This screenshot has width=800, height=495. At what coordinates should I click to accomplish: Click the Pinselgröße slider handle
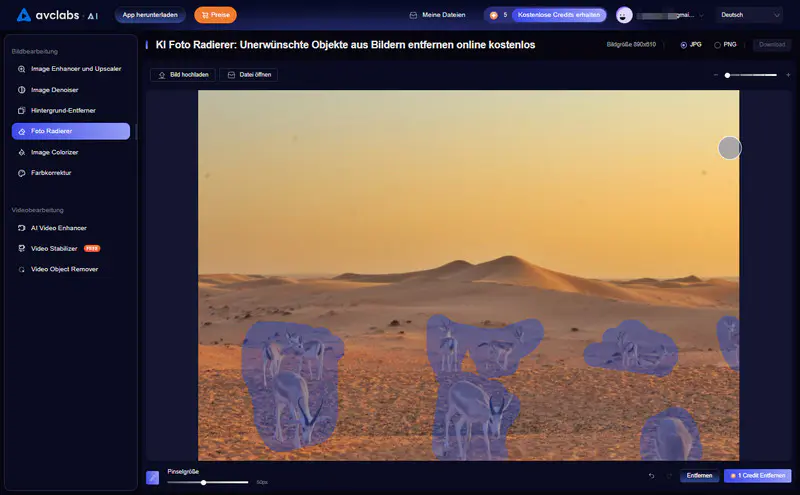click(204, 482)
